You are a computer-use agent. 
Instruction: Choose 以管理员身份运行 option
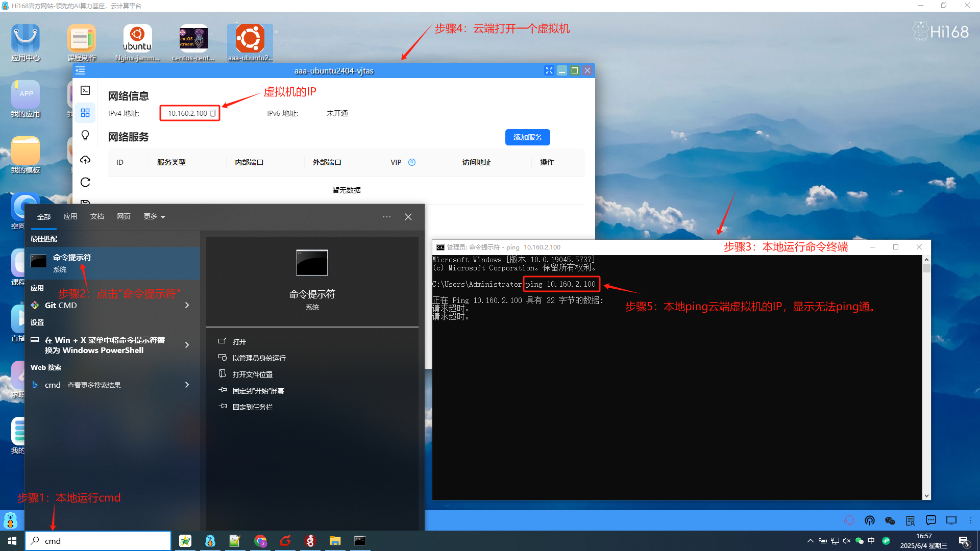tap(259, 358)
